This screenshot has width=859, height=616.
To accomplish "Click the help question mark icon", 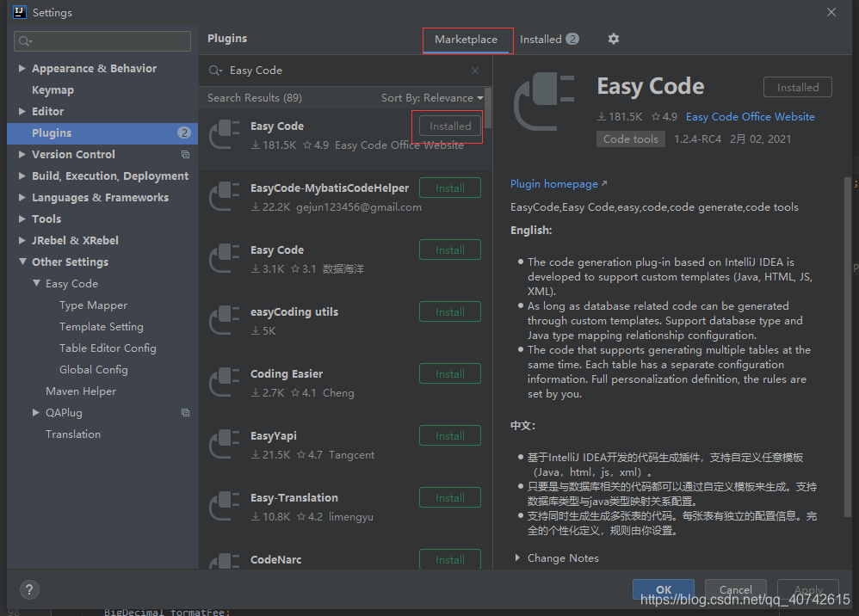I will point(29,589).
